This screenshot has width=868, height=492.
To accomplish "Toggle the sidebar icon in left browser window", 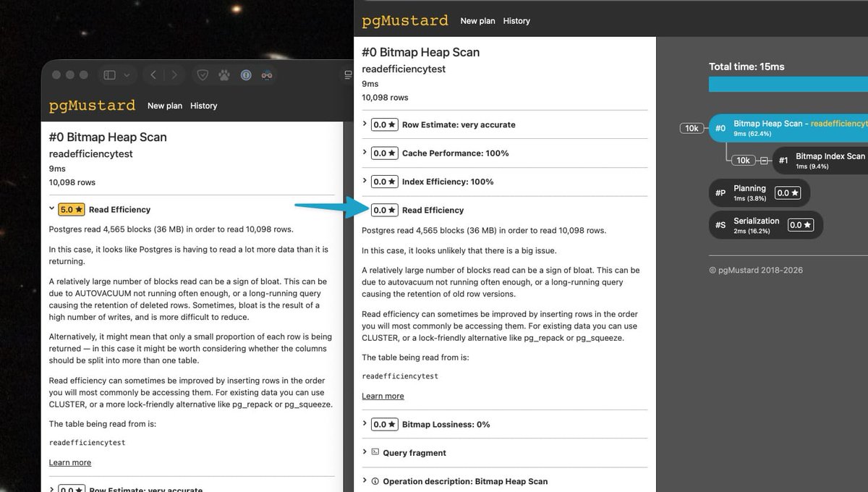I will (110, 75).
